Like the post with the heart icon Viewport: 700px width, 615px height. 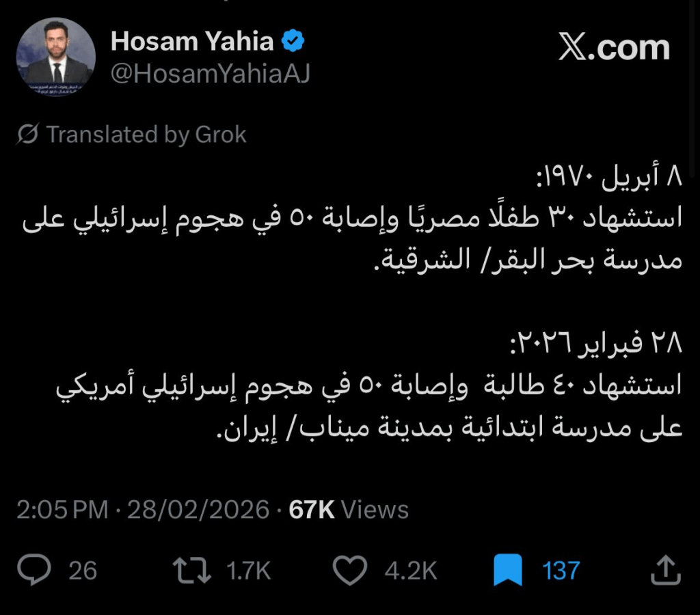click(x=351, y=570)
